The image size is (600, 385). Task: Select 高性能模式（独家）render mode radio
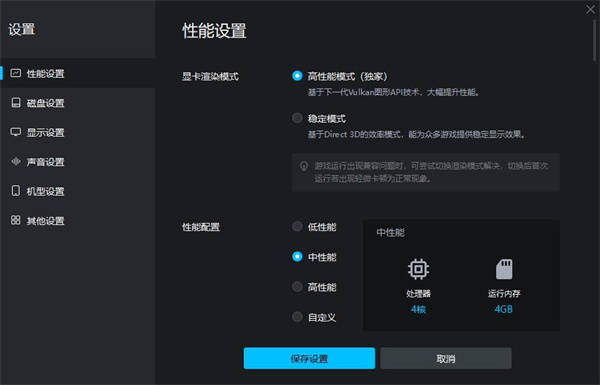297,76
